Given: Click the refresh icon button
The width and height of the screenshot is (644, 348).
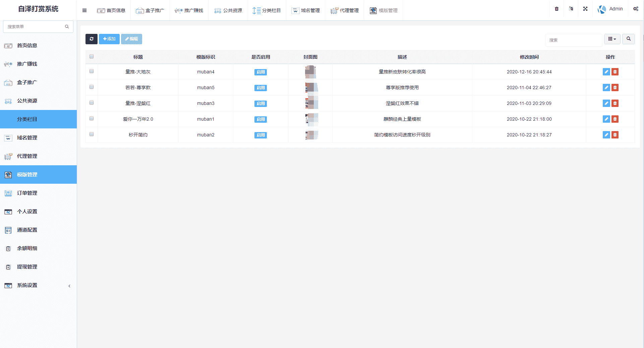Looking at the screenshot, I should click(x=91, y=39).
